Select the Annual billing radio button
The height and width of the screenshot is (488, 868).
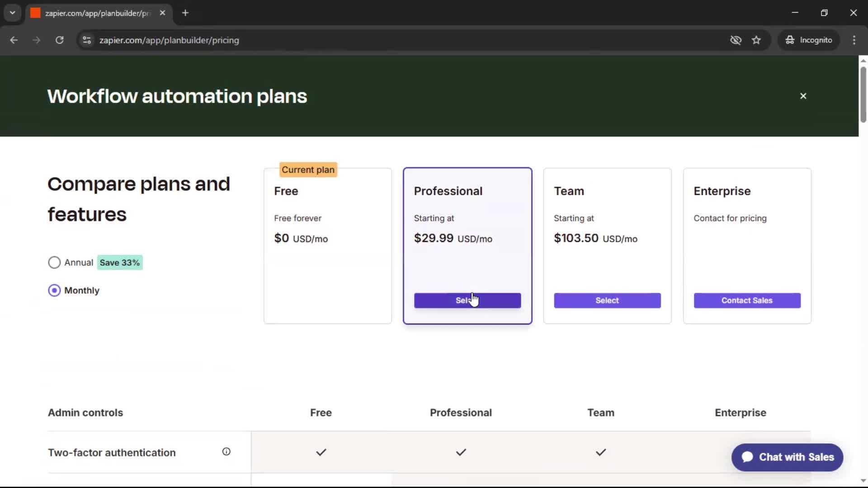click(54, 263)
